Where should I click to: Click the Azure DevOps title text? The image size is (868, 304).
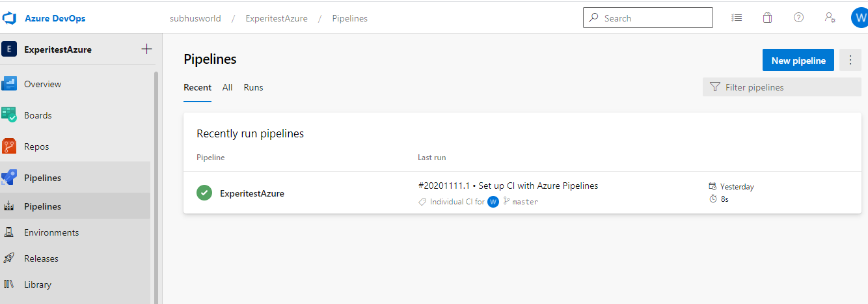(x=55, y=18)
